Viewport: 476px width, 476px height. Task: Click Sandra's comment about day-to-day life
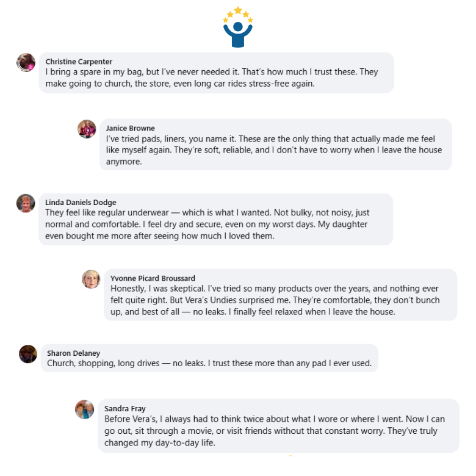275,431
